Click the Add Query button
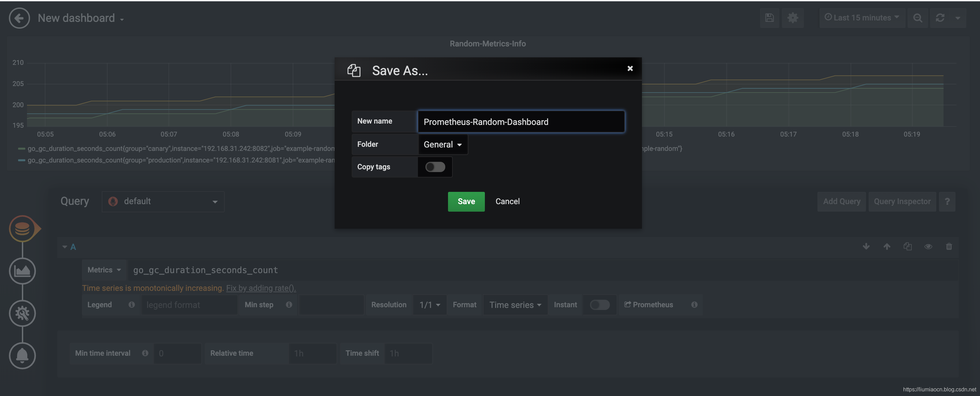The image size is (980, 396). (x=841, y=202)
